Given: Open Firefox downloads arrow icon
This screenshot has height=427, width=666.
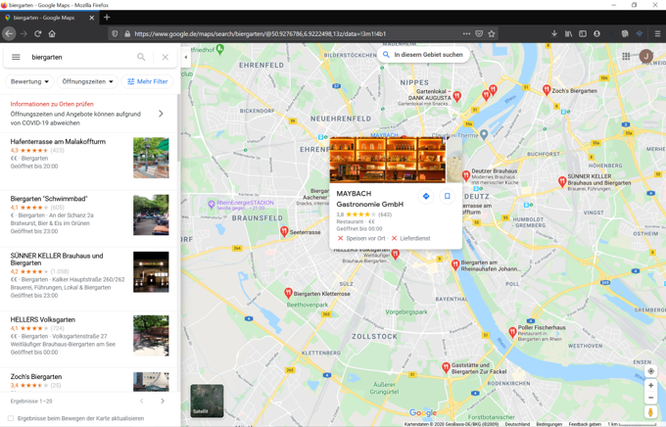Looking at the screenshot, I should [554, 34].
